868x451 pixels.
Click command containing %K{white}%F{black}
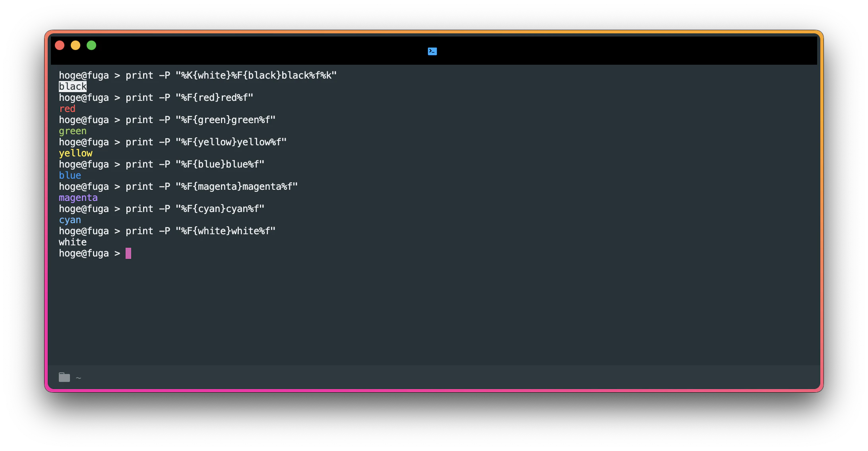pyautogui.click(x=231, y=75)
